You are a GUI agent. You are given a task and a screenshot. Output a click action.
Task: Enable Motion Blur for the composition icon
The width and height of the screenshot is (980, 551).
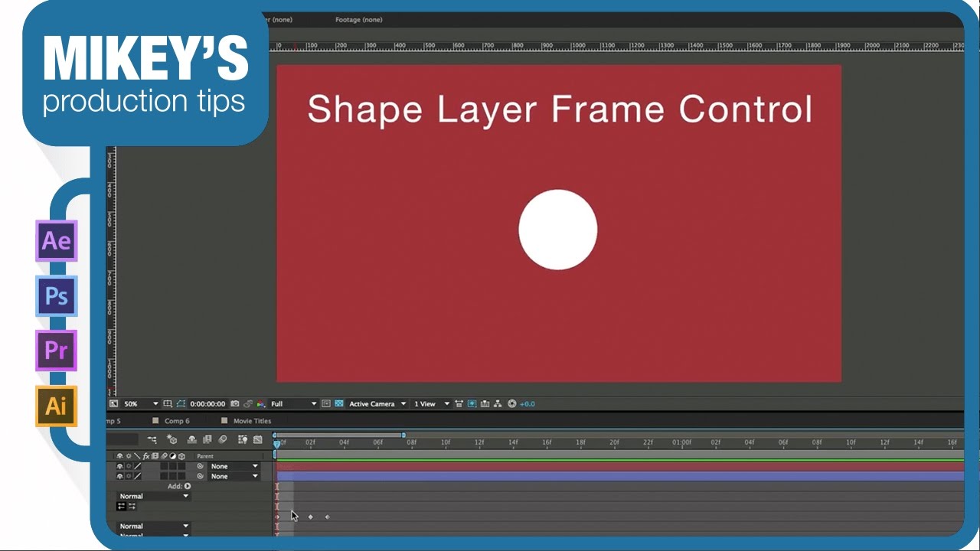[x=222, y=439]
